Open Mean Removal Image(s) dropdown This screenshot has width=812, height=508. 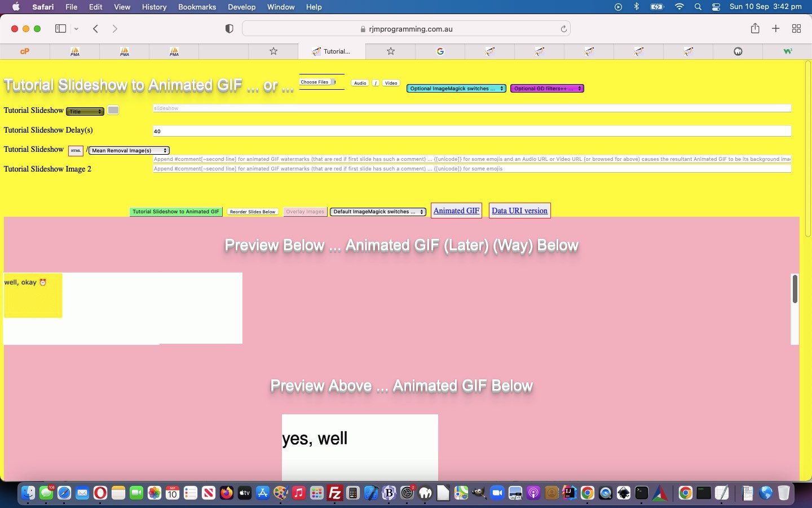(129, 151)
